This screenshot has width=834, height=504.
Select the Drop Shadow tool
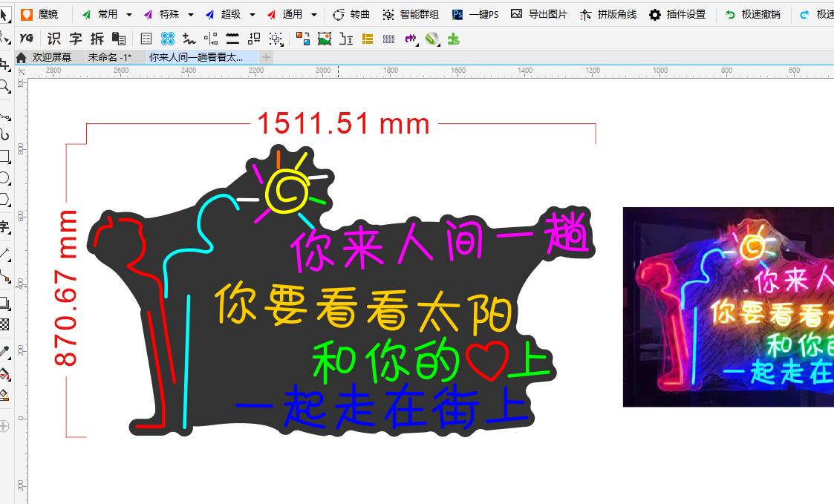pos(4,304)
